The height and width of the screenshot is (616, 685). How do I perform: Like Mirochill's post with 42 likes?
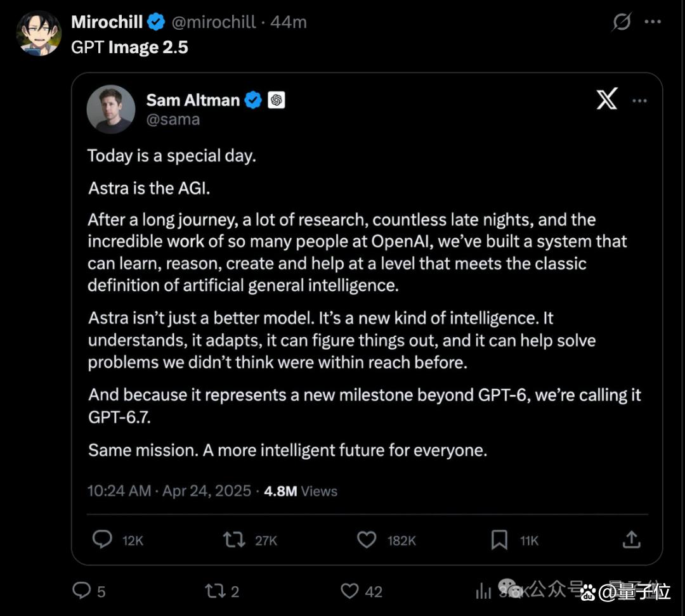tap(349, 591)
